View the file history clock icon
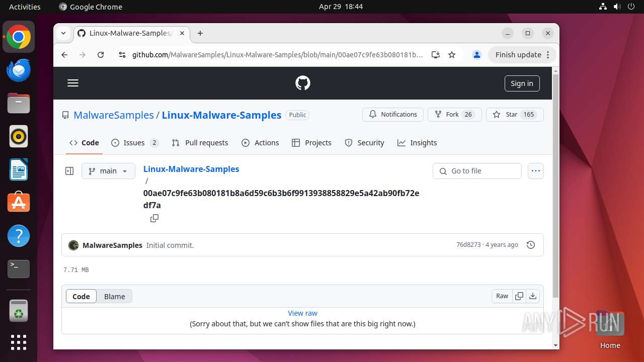Image resolution: width=644 pixels, height=362 pixels. click(x=530, y=245)
